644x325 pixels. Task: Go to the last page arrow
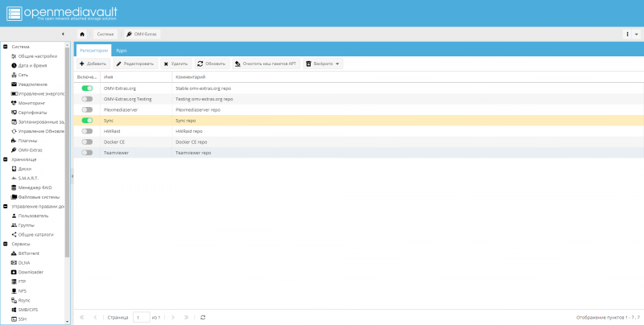[186, 317]
